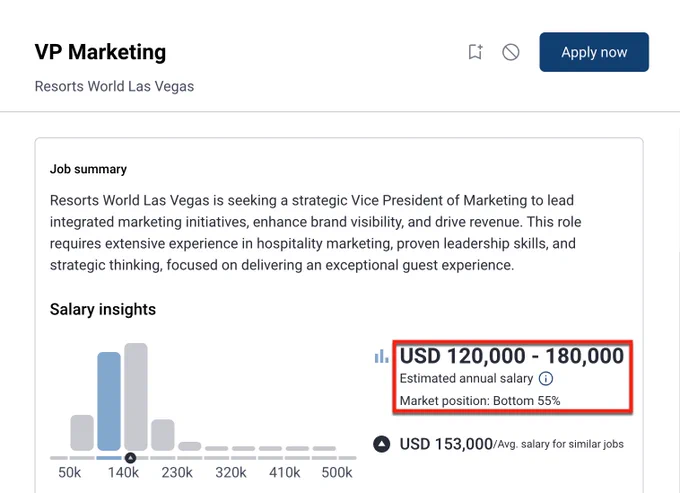
Task: Click the USD 153,000 average salary figure
Action: pyautogui.click(x=446, y=444)
